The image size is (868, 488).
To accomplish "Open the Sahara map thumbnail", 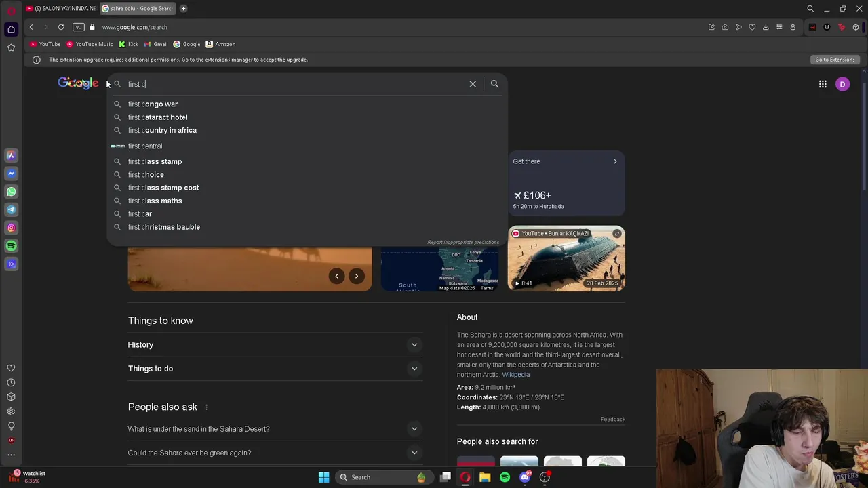I will click(439, 269).
